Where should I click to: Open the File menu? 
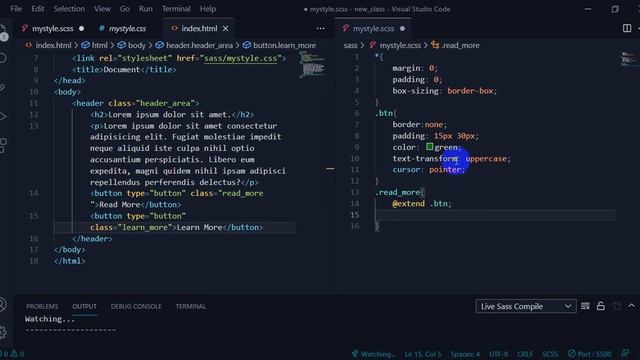16,9
